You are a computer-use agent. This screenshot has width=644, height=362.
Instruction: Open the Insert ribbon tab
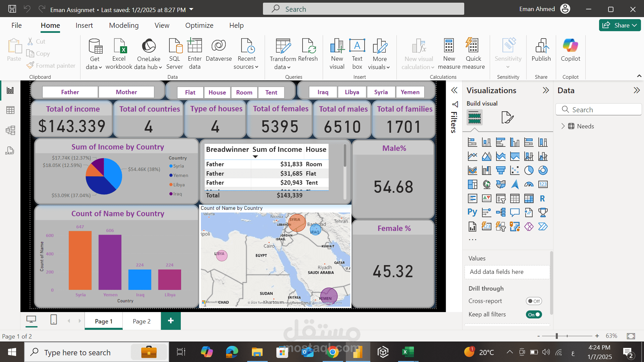[84, 25]
